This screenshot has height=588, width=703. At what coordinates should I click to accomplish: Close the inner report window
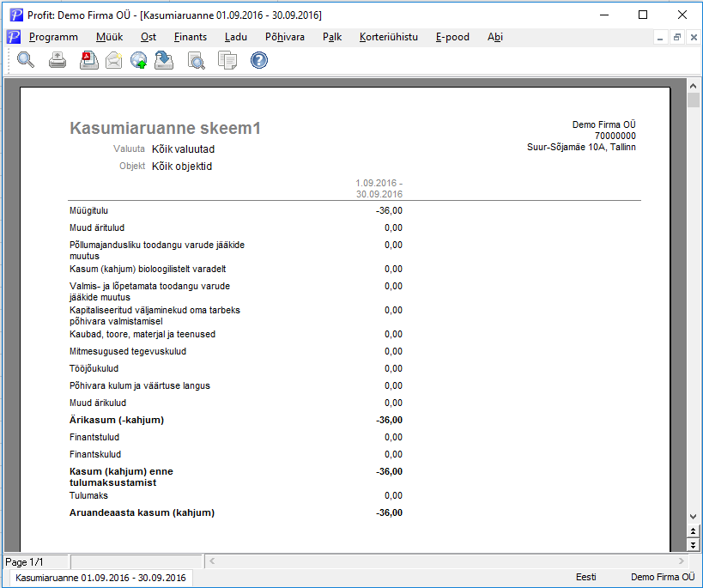694,38
